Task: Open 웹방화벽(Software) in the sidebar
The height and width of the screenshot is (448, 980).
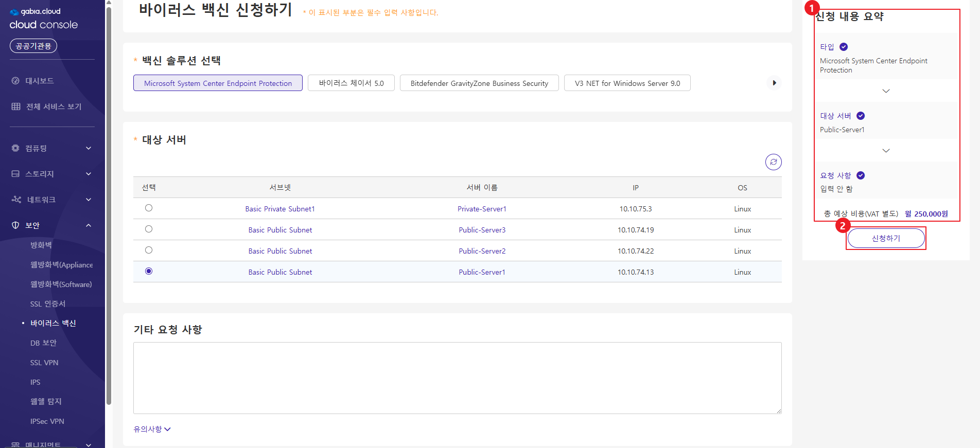Action: pyautogui.click(x=61, y=284)
